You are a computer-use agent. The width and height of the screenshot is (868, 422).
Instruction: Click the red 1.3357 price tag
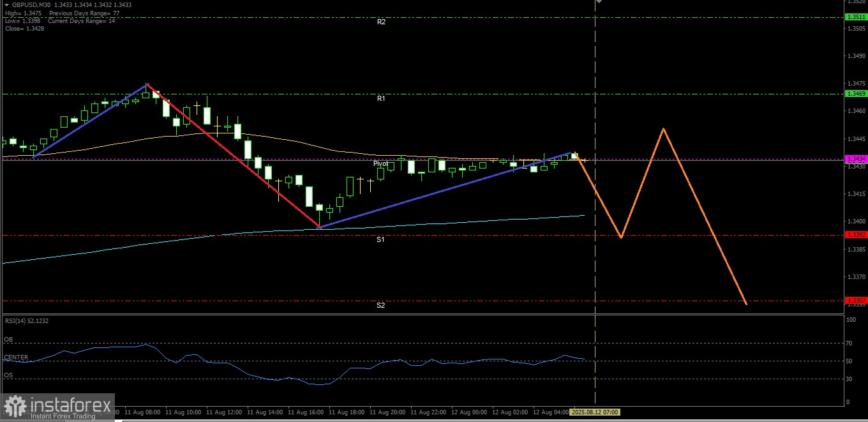point(856,300)
